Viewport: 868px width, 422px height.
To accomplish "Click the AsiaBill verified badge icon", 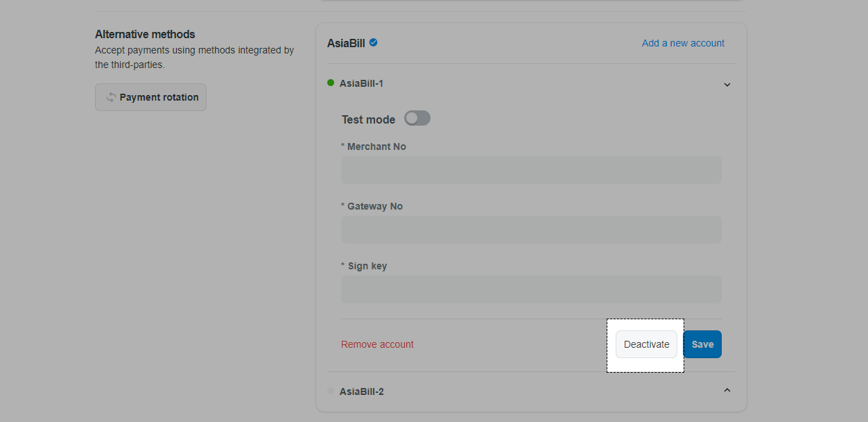I will (374, 43).
